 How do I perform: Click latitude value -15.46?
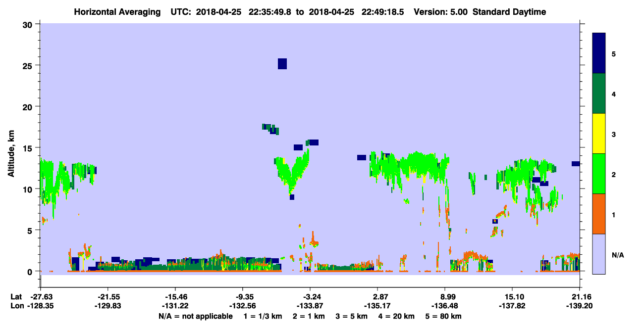point(175,297)
